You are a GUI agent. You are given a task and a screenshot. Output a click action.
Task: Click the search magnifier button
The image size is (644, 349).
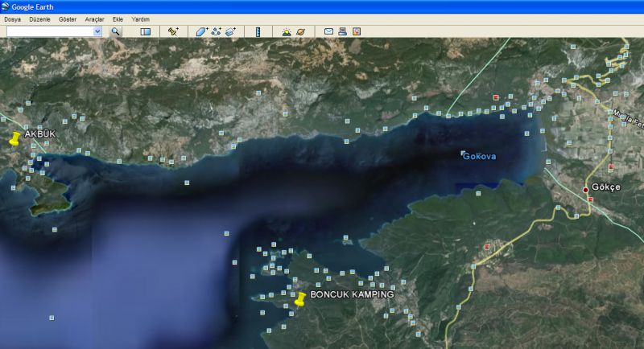pos(115,31)
